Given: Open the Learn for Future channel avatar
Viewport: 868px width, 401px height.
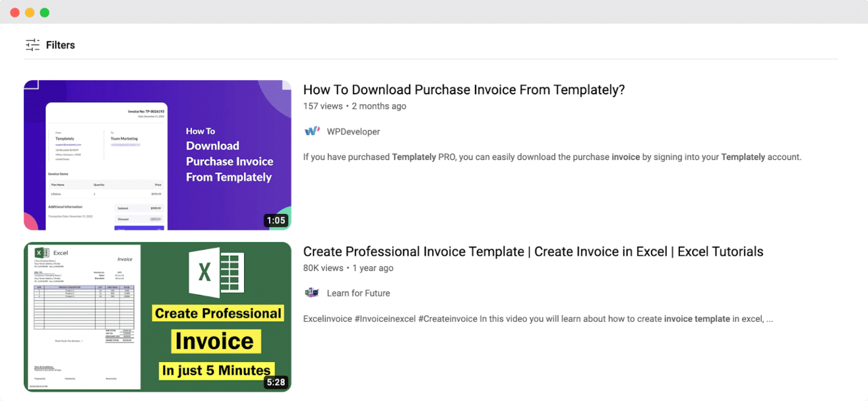Looking at the screenshot, I should (312, 293).
